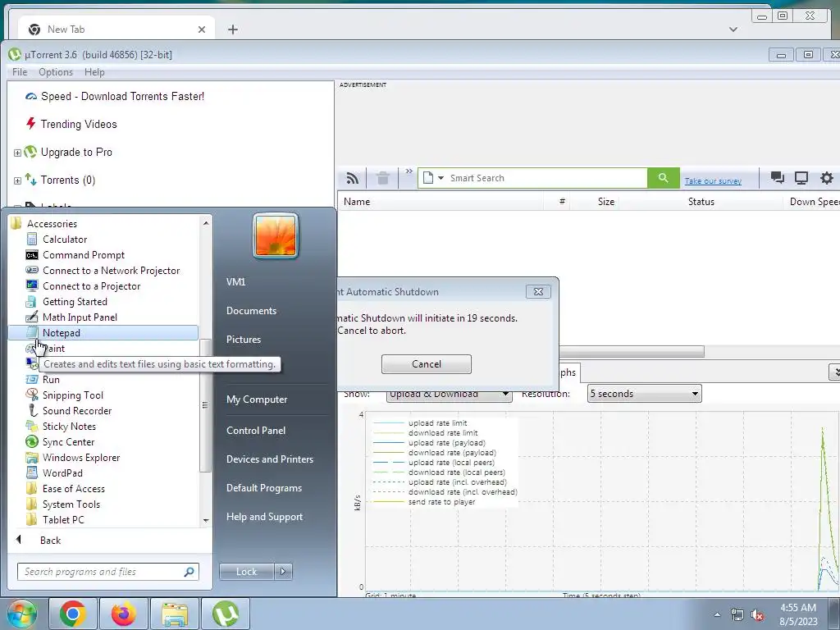Launch Windows Explorer from Accessories
This screenshot has width=840, height=630.
(x=81, y=457)
